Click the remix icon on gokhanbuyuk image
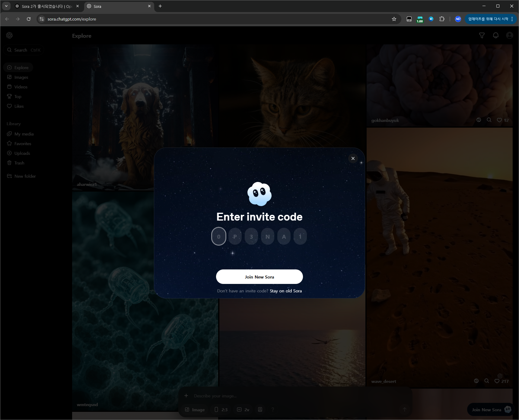Screen dimensions: 519x420 479,120
